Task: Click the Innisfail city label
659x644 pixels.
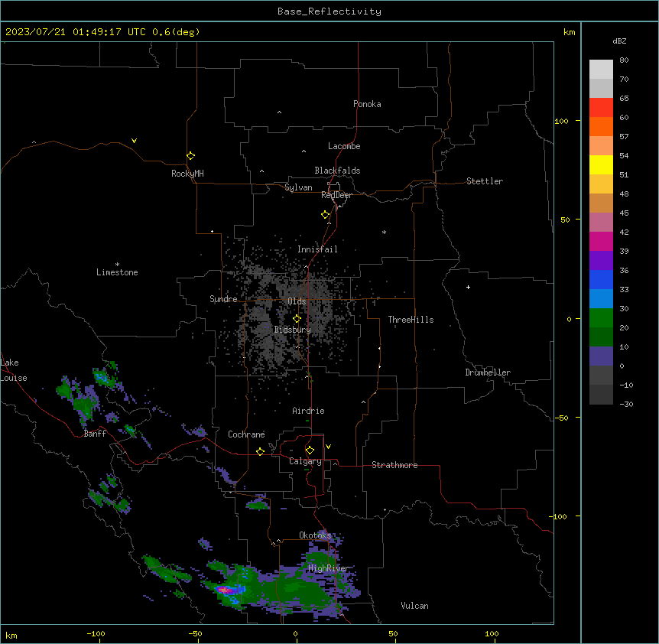Action: (317, 249)
